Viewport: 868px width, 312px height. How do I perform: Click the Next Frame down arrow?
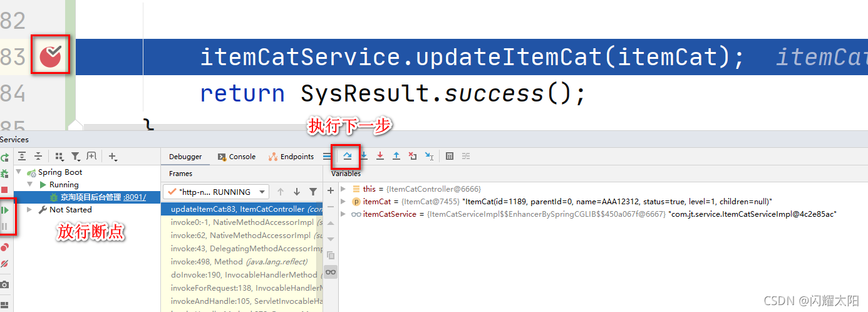tap(297, 192)
